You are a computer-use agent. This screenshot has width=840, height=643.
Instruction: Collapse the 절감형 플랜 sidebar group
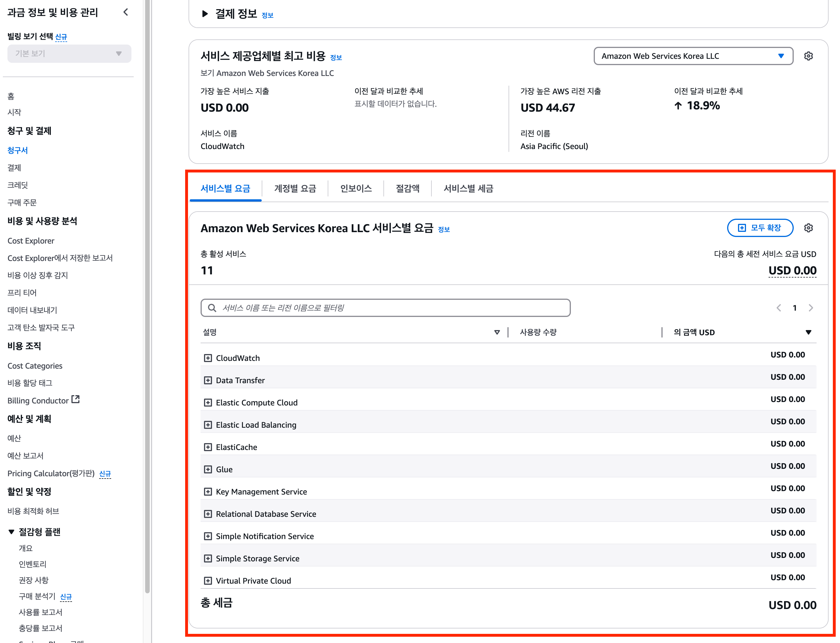coord(11,532)
